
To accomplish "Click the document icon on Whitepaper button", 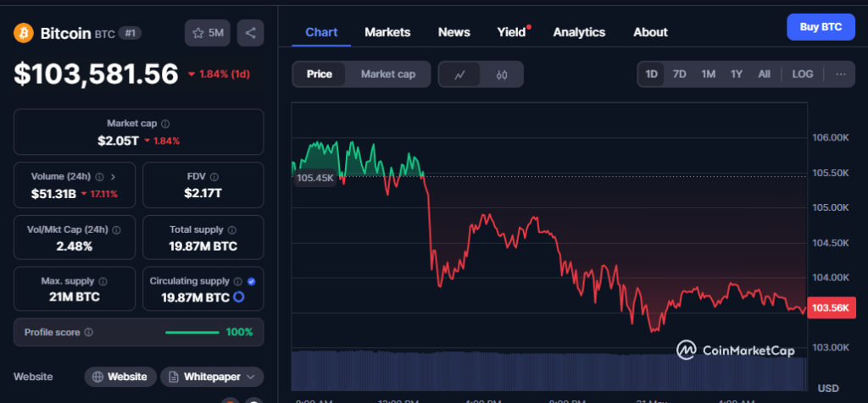I will [174, 377].
